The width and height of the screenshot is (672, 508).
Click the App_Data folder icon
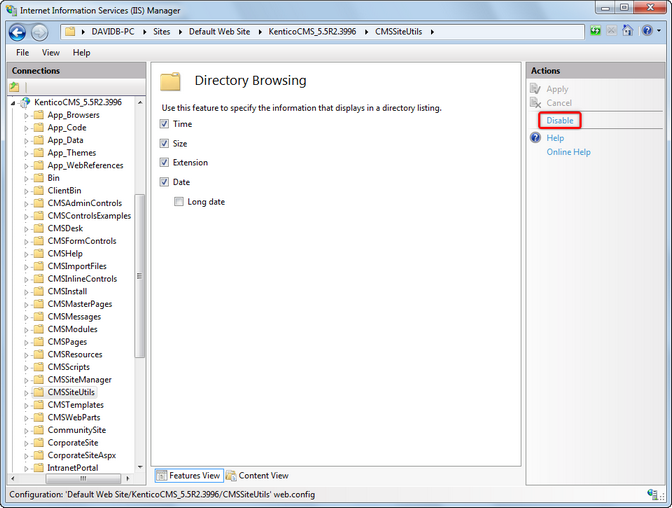tap(39, 140)
